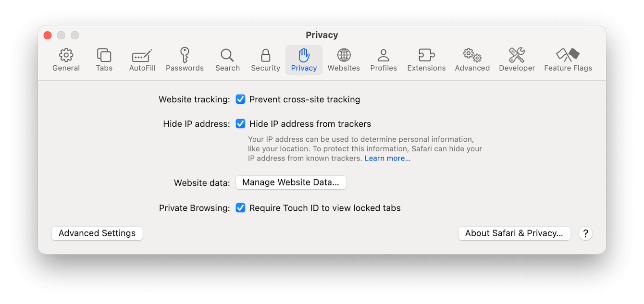Switch to the Privacy tab
The width and height of the screenshot is (644, 304).
click(304, 60)
